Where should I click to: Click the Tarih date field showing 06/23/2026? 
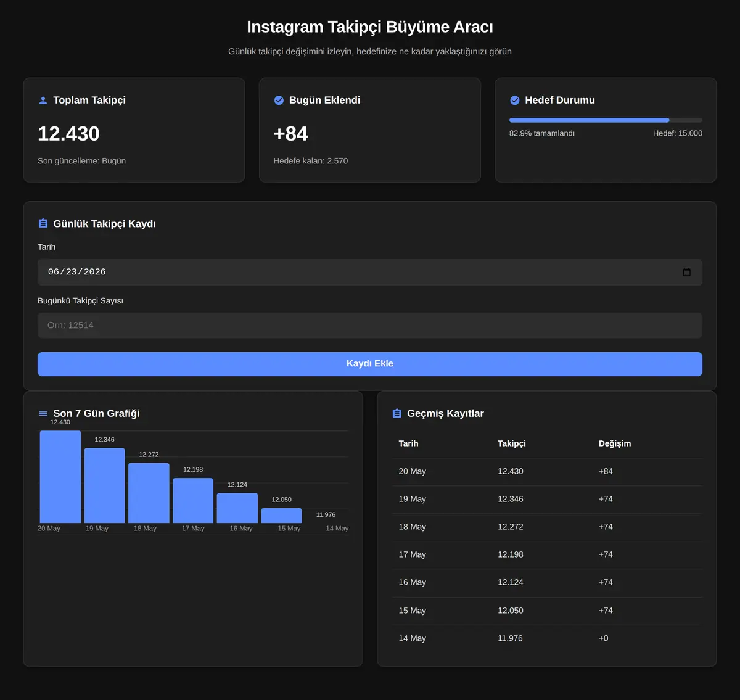[370, 272]
